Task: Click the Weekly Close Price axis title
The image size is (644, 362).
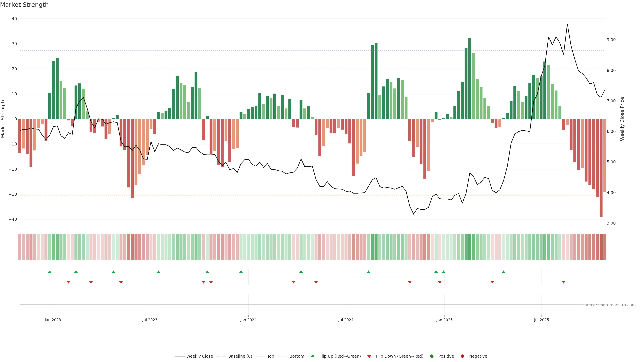Action: click(622, 119)
